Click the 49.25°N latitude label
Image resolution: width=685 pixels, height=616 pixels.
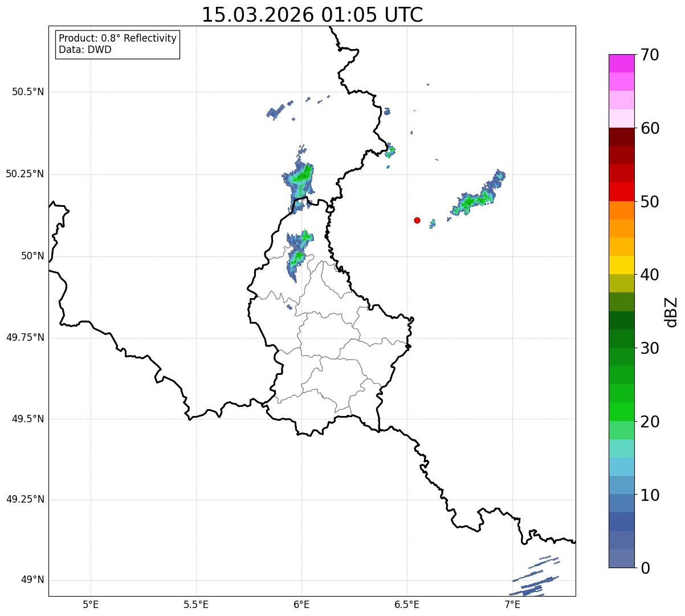(25, 499)
